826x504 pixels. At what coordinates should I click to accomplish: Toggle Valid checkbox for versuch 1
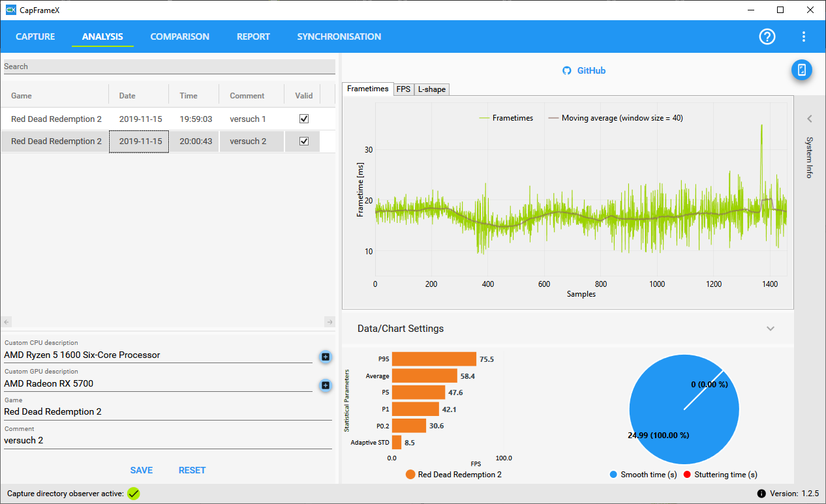click(303, 119)
